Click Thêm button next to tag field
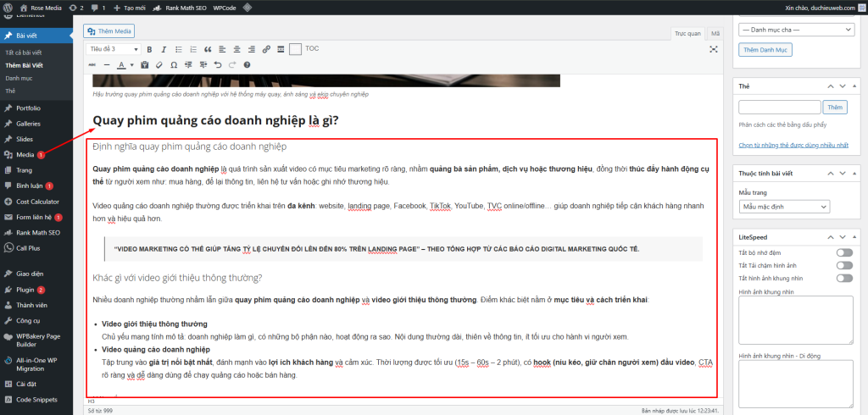The image size is (868, 415). 835,107
